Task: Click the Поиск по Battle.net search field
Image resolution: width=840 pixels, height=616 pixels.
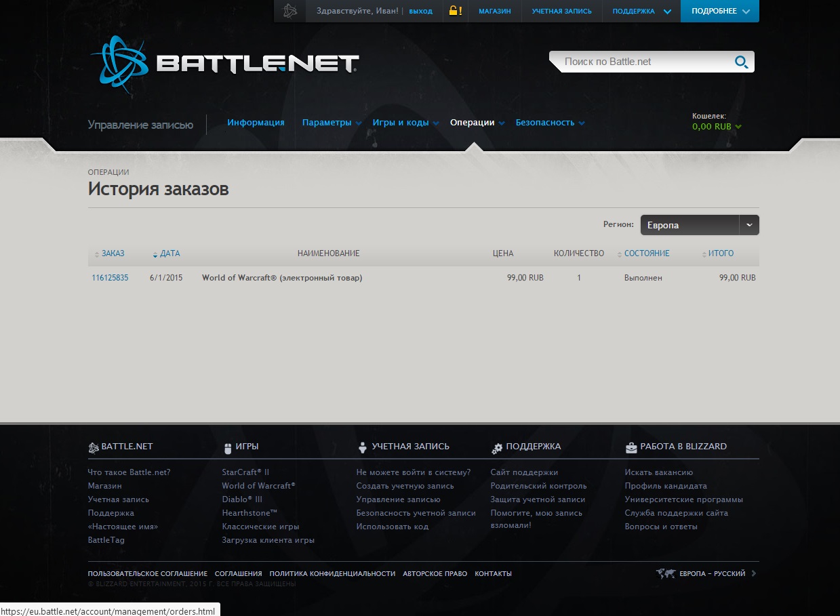Action: pos(644,62)
